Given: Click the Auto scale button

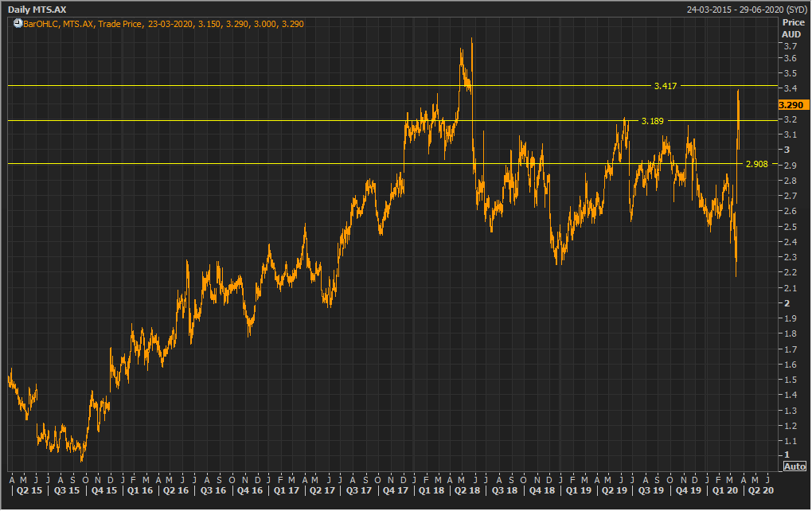Looking at the screenshot, I should pos(794,466).
